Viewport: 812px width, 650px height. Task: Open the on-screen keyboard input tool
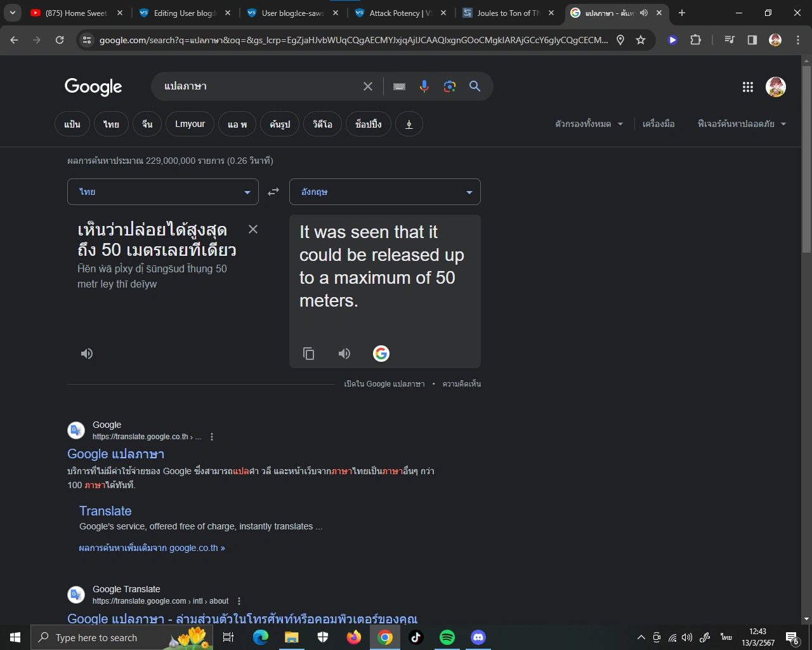coord(399,86)
